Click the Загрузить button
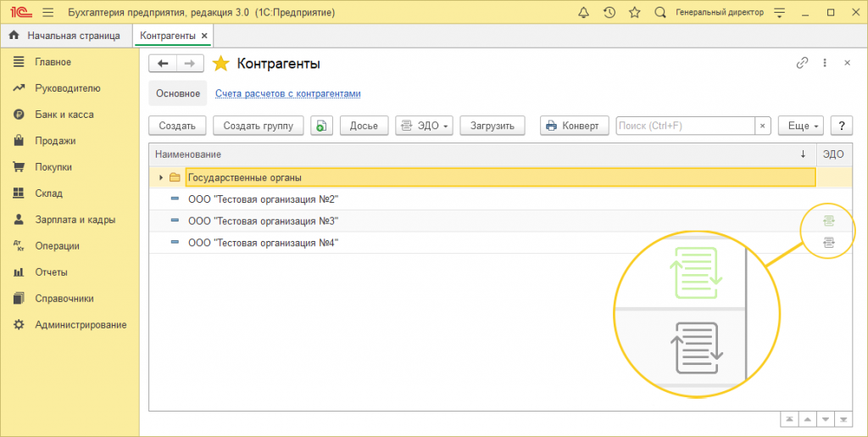The height and width of the screenshot is (437, 868). [x=492, y=126]
